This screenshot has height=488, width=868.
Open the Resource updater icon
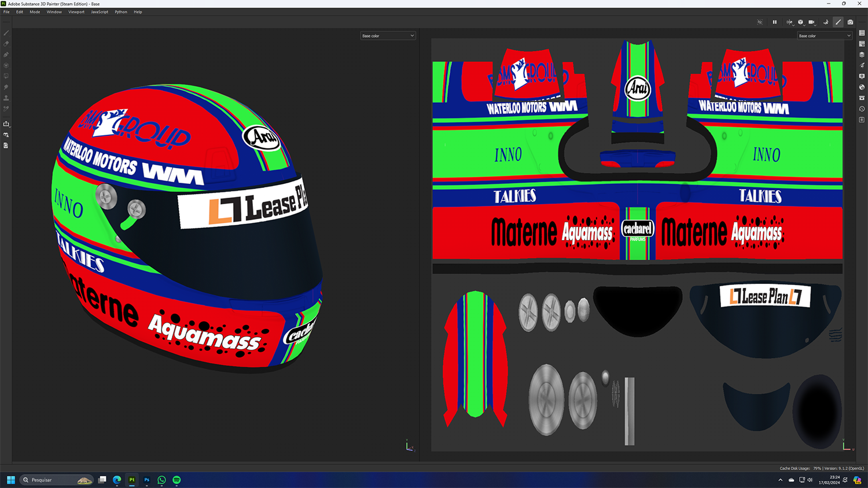coord(6,146)
